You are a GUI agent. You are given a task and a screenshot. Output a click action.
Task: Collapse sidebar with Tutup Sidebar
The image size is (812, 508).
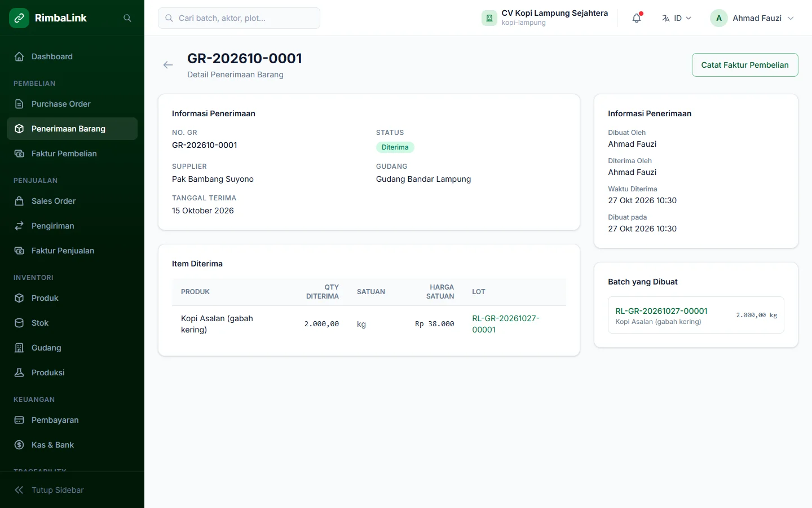tap(72, 490)
